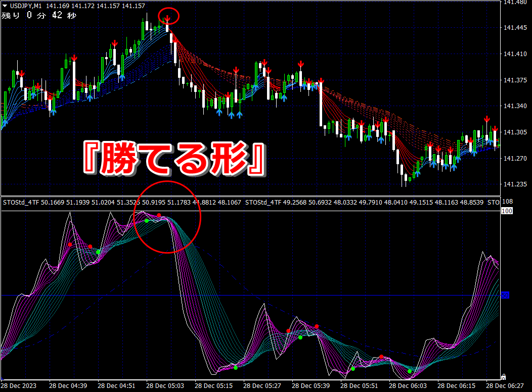Click the 28 Dec 04:39 time label
This screenshot has width=532, height=392.
coord(68,385)
